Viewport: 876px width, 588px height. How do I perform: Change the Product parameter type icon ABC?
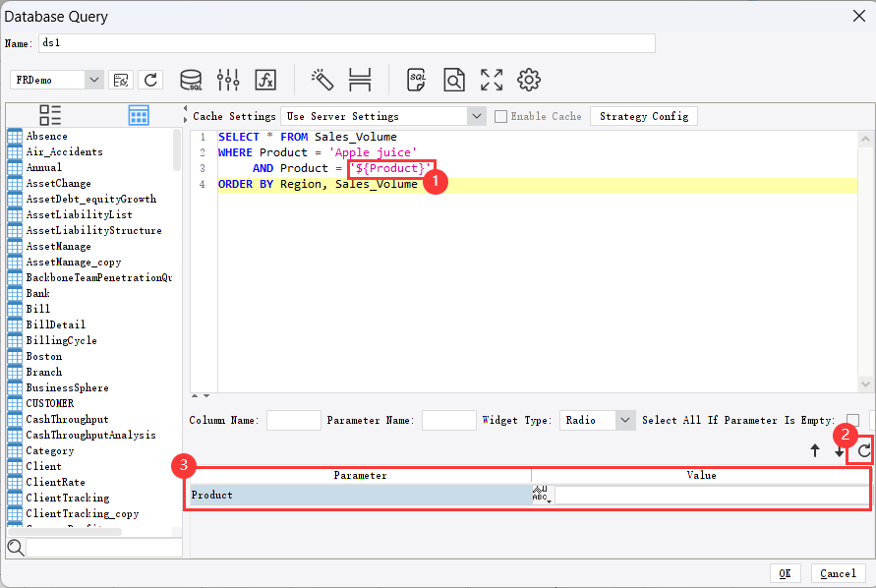(542, 495)
